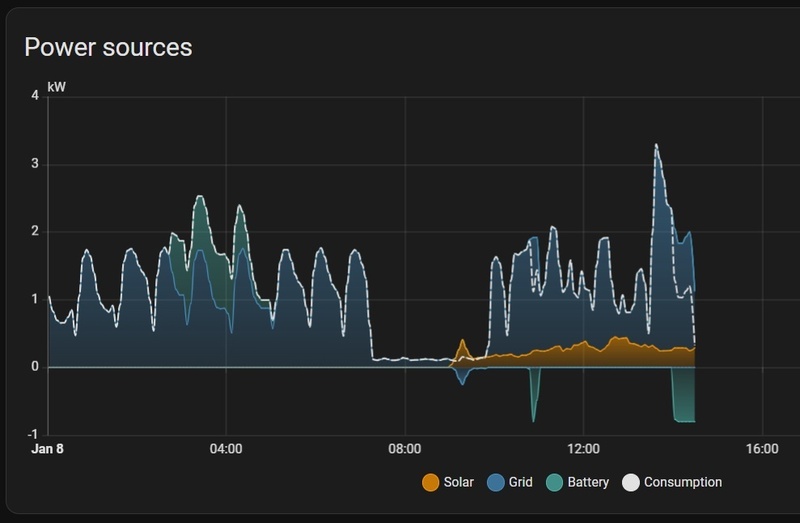This screenshot has height=523, width=800.
Task: Click the orange solar spike after 09:00
Action: [x=462, y=348]
